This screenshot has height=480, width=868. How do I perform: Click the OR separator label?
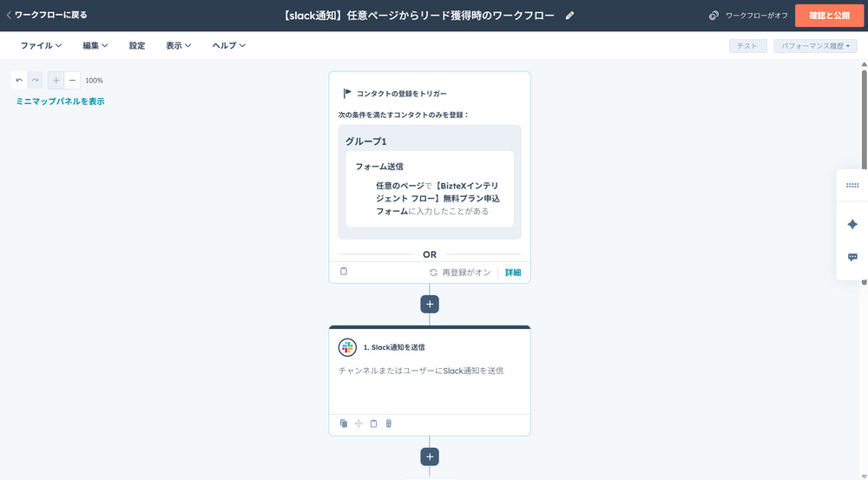[x=430, y=254]
